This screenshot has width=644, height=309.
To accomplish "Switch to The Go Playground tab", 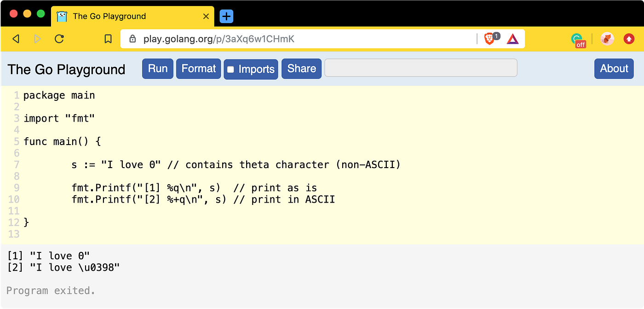I will (109, 17).
